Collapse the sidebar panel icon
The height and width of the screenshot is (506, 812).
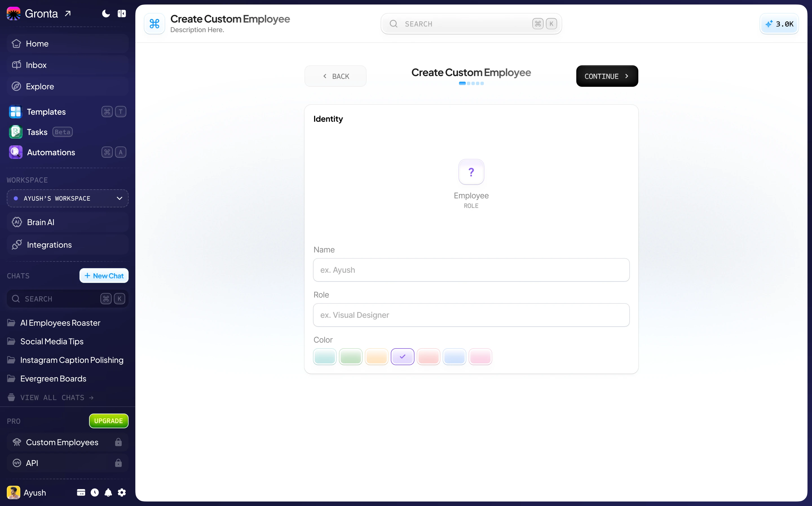coord(122,14)
